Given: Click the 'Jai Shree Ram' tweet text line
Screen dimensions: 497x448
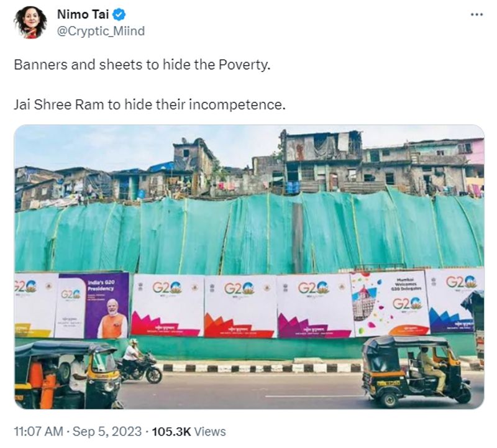Looking at the screenshot, I should point(150,104).
